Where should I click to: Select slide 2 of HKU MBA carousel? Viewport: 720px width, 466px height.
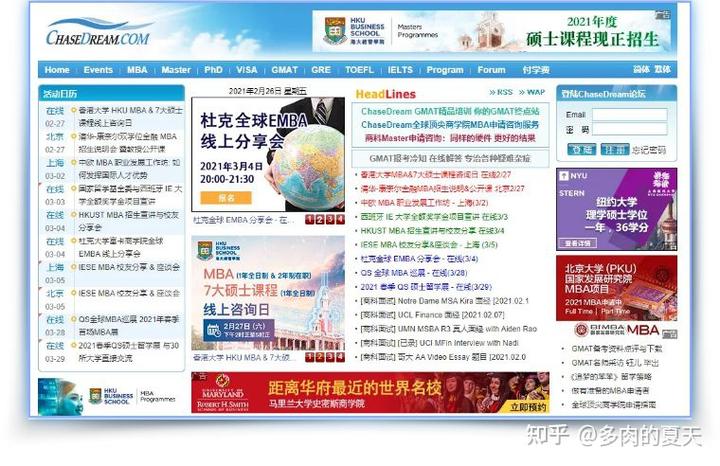coord(320,357)
